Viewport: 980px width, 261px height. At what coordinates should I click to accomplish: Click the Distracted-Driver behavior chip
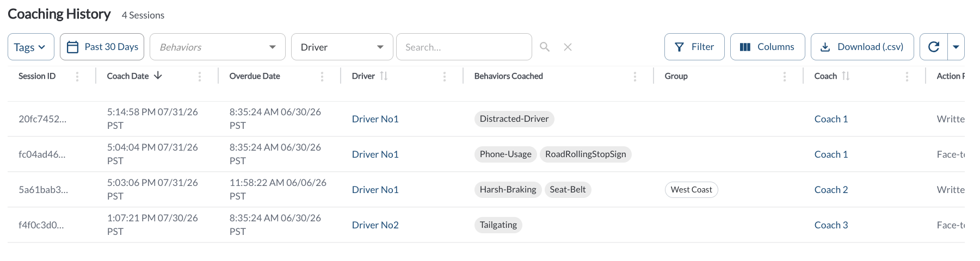[x=514, y=119]
